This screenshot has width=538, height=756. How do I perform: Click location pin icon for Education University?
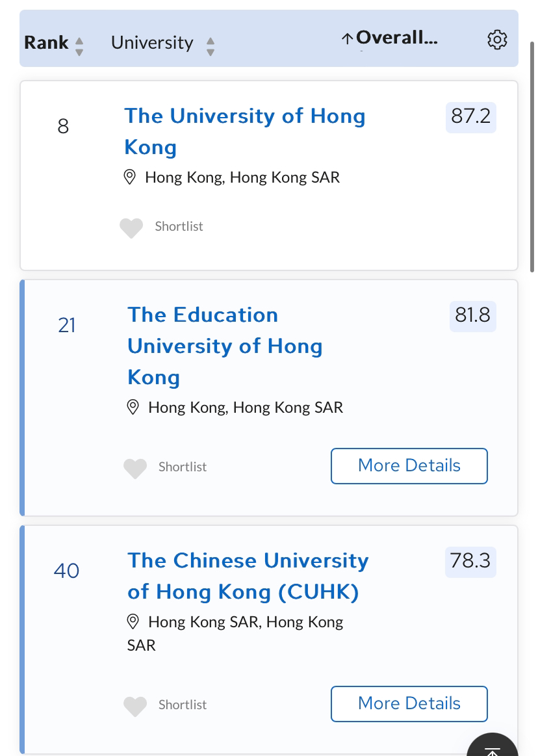pos(133,408)
